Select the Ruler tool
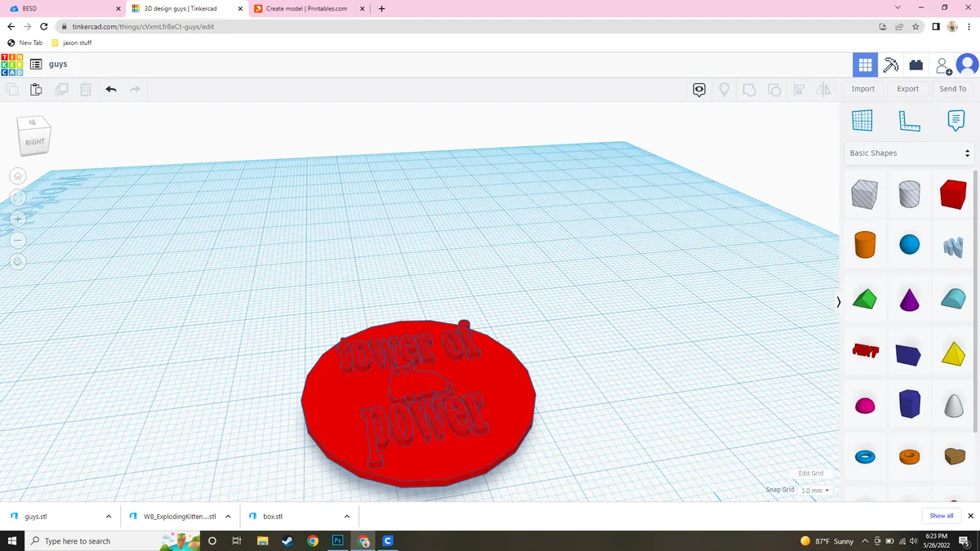This screenshot has width=980, height=551. pos(909,120)
